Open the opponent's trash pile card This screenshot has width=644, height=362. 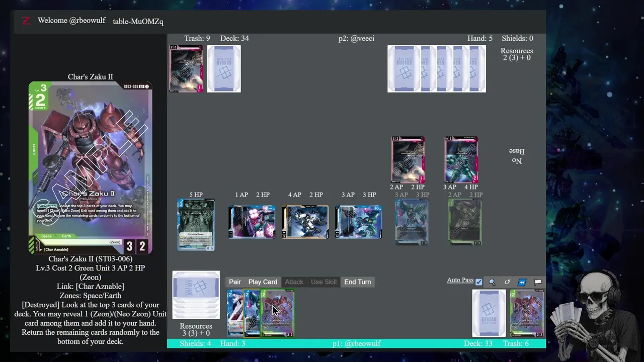pos(186,69)
